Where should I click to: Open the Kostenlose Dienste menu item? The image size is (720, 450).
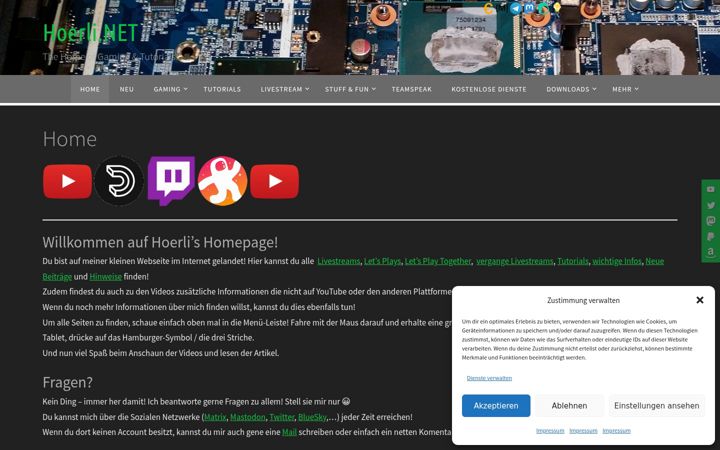click(x=489, y=89)
